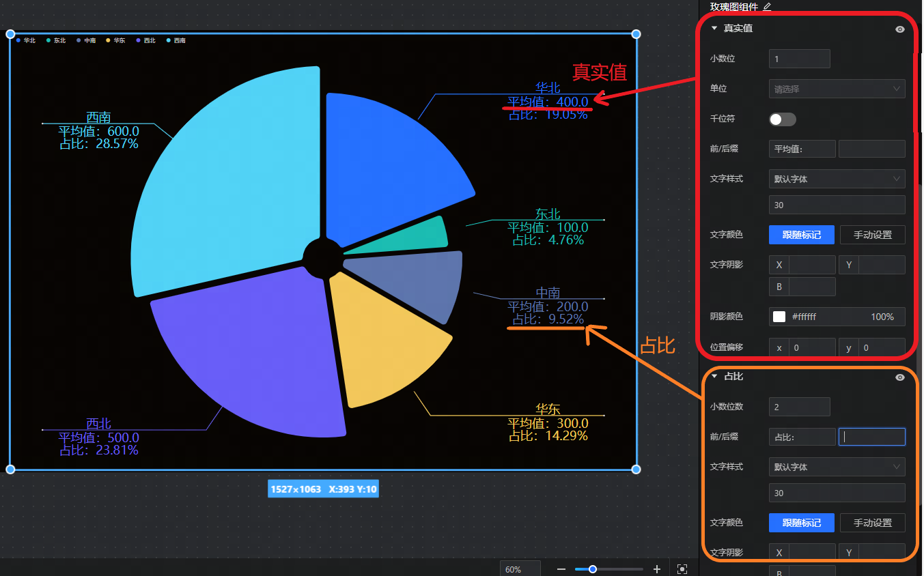Select 手动设置 for 真实值 text color
The image size is (924, 576).
click(x=872, y=235)
